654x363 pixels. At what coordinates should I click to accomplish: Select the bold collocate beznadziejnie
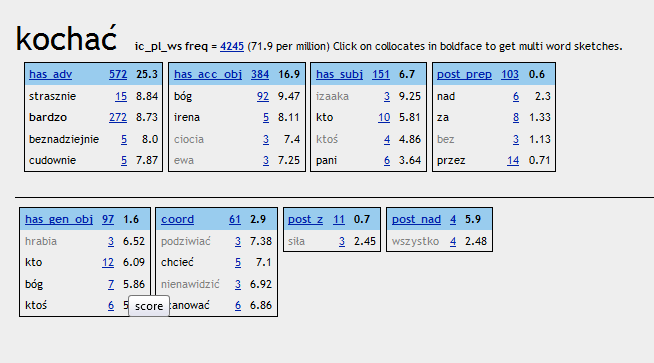pyautogui.click(x=64, y=139)
